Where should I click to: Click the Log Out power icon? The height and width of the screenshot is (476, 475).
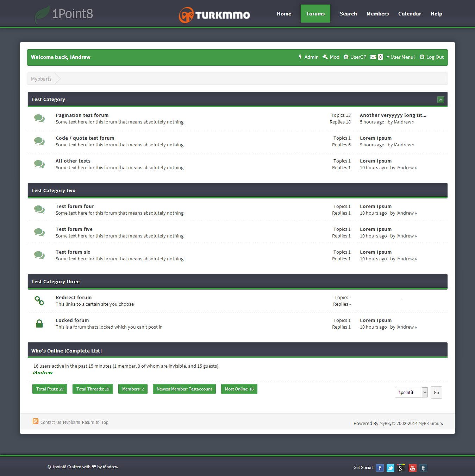click(422, 57)
